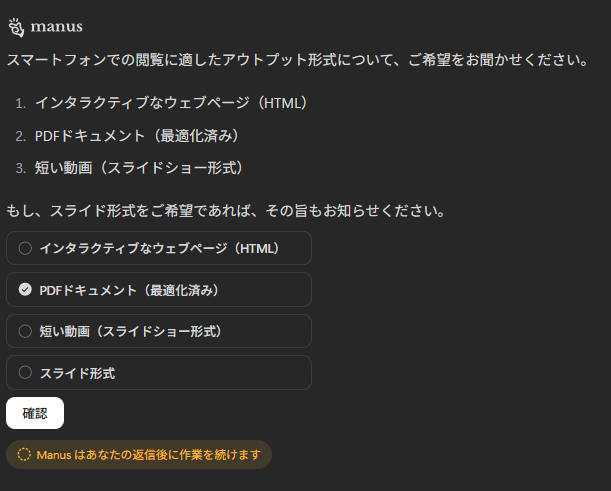Click numbered list item 短い動画（スライドショー形式）
Viewport: 611px width, 491px height.
[139, 168]
